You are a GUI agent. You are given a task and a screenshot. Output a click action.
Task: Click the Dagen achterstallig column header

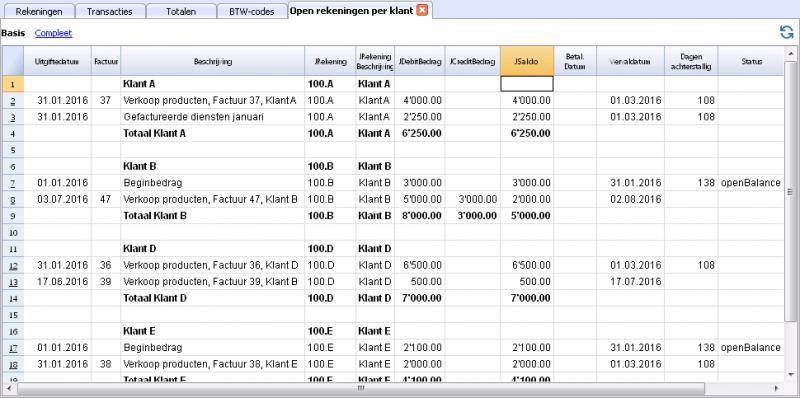click(x=691, y=61)
